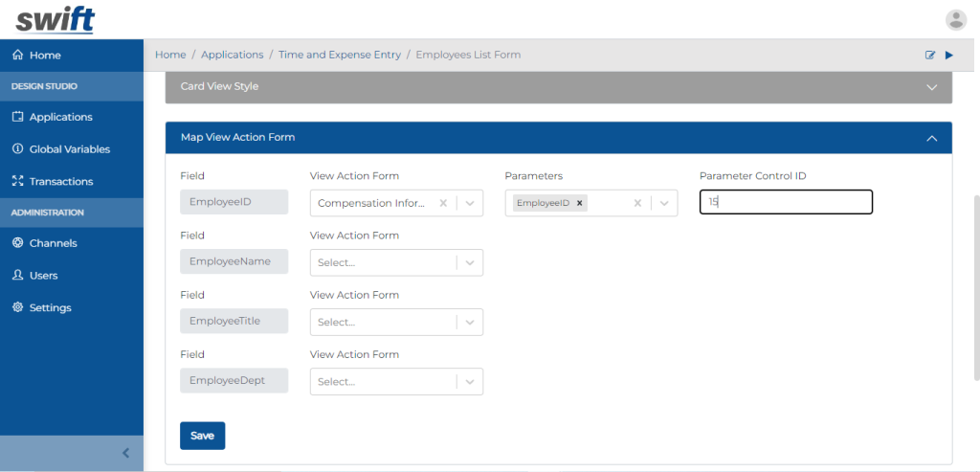The width and height of the screenshot is (980, 472).
Task: Open Settings from the sidebar
Action: (x=50, y=307)
